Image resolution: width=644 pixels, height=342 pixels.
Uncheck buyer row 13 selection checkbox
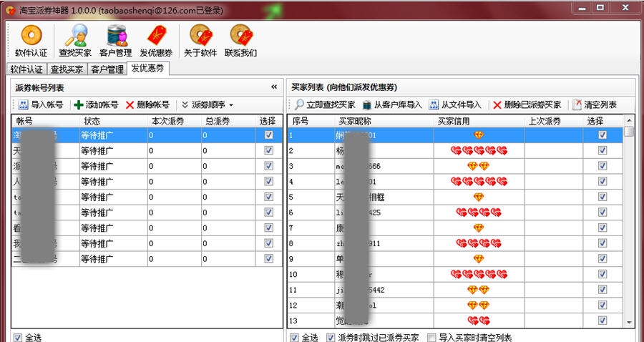pos(602,321)
